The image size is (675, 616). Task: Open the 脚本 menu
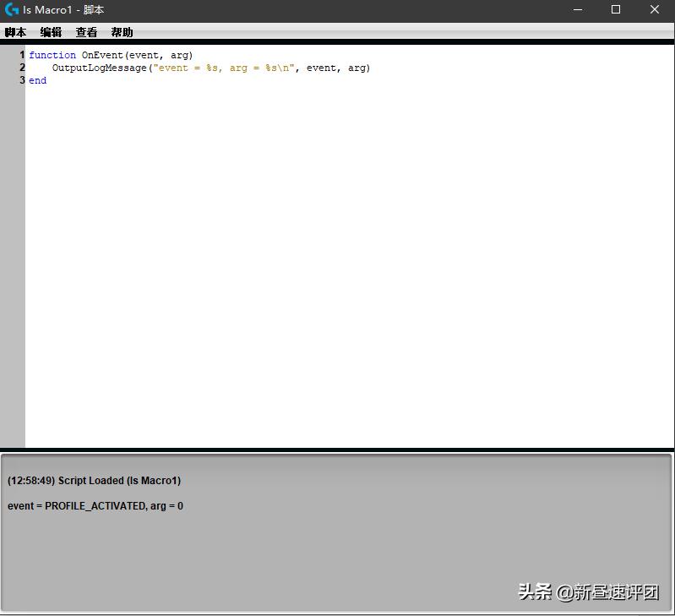[x=15, y=33]
